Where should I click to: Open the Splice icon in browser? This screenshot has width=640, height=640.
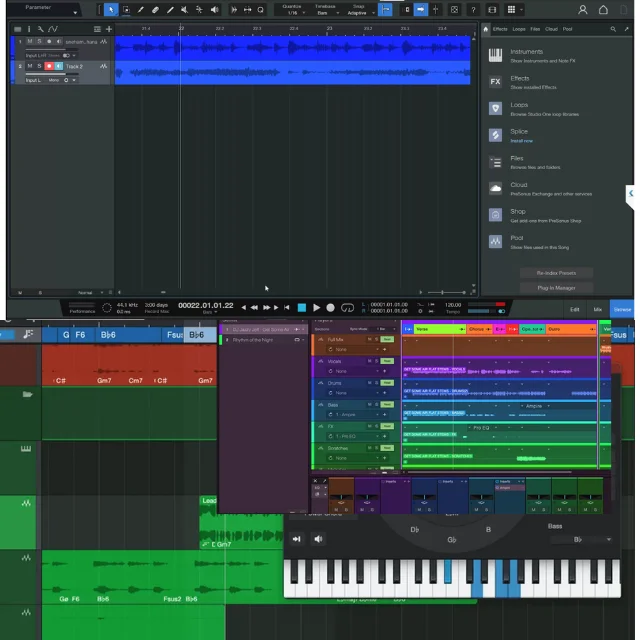[x=495, y=135]
